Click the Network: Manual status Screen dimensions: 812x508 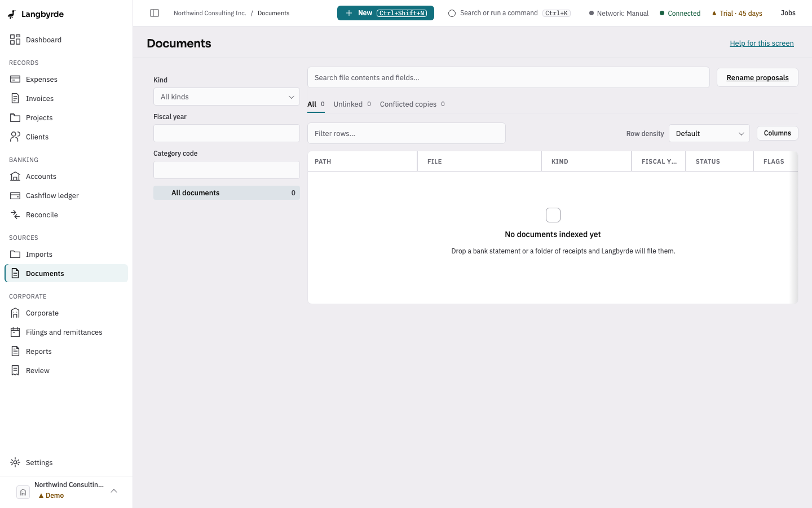click(619, 13)
